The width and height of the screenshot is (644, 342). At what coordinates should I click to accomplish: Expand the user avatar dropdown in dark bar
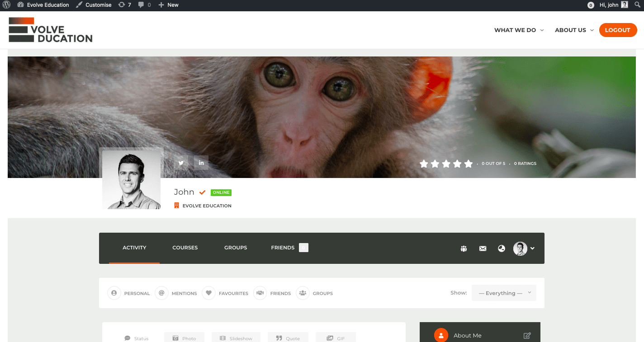click(x=524, y=248)
